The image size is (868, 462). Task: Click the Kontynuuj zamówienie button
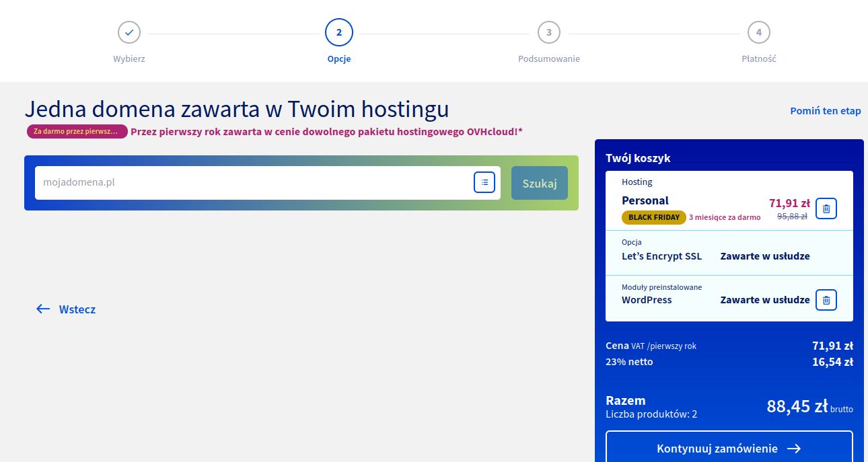[x=729, y=449]
